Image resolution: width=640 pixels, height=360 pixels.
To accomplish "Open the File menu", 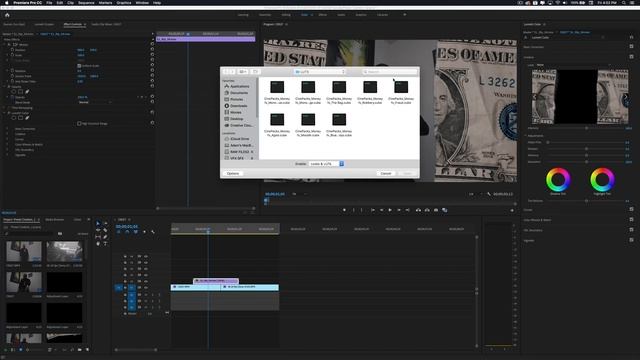I will click(49, 3).
